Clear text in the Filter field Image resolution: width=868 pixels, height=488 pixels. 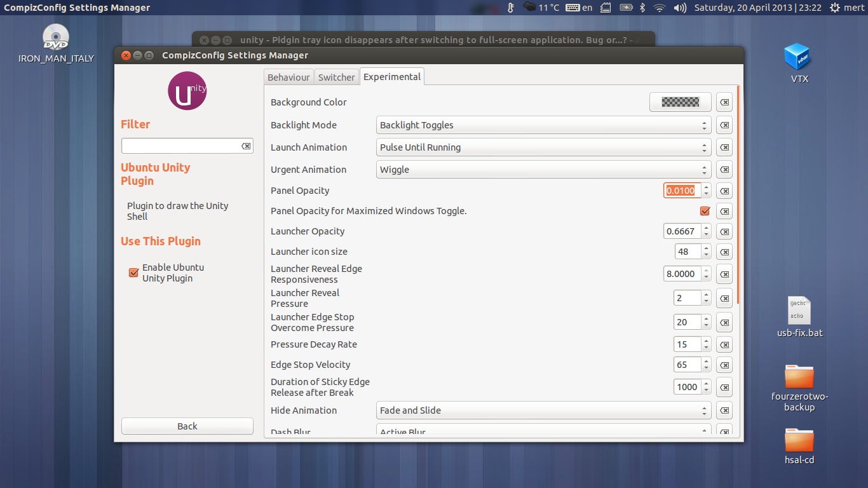click(246, 146)
